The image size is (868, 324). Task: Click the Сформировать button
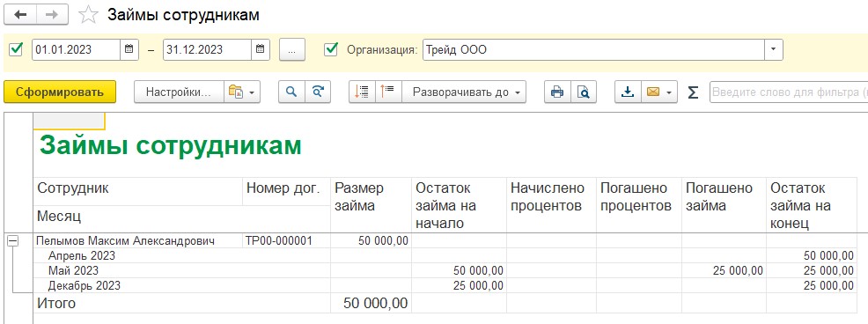click(60, 92)
